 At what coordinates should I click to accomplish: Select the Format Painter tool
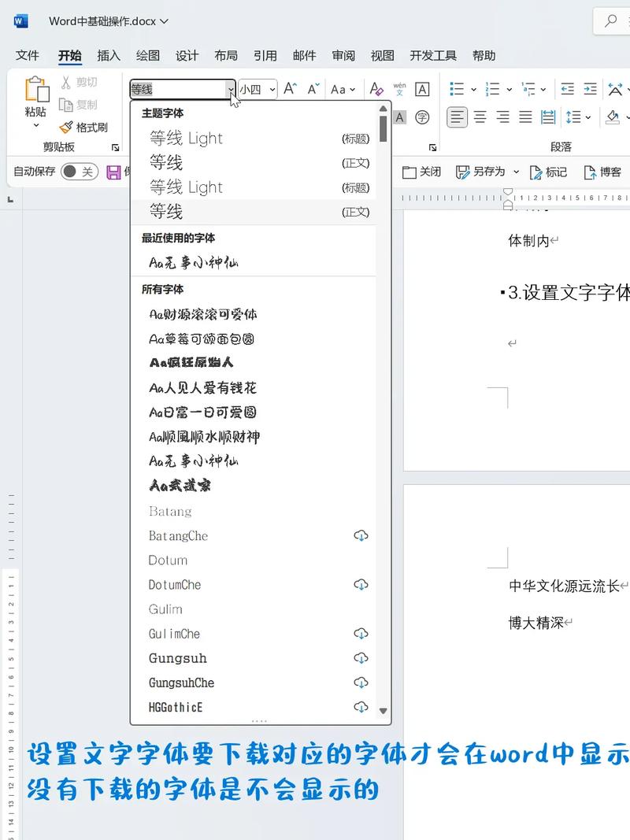click(88, 128)
